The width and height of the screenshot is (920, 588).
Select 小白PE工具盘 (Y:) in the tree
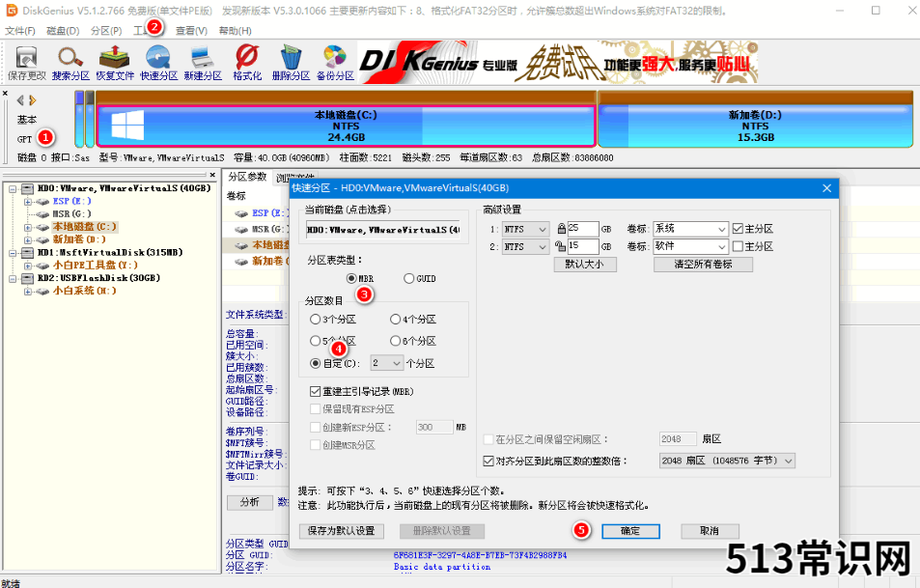point(96,266)
